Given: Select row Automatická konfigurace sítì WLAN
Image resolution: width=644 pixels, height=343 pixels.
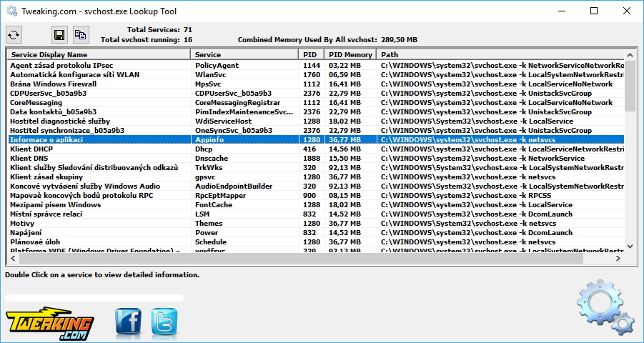Looking at the screenshot, I should click(316, 75).
